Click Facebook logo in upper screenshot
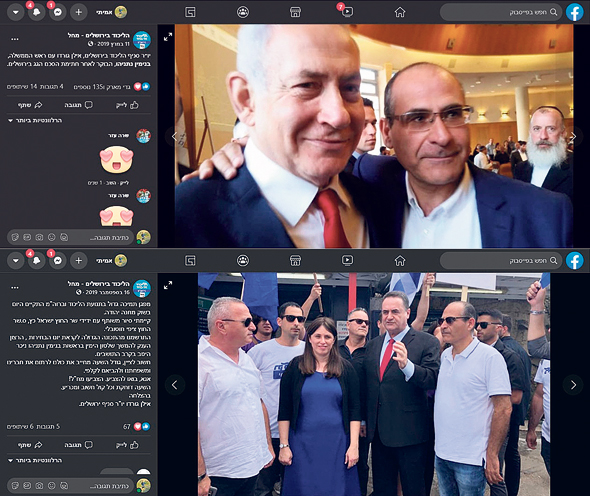Screen dimensions: 590x496 (x=575, y=12)
